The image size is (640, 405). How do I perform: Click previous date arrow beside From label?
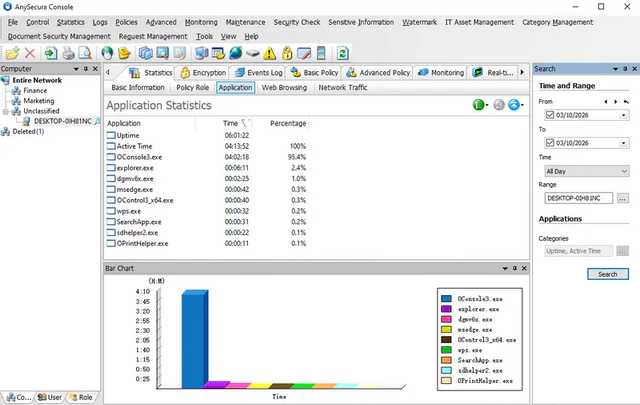click(606, 102)
